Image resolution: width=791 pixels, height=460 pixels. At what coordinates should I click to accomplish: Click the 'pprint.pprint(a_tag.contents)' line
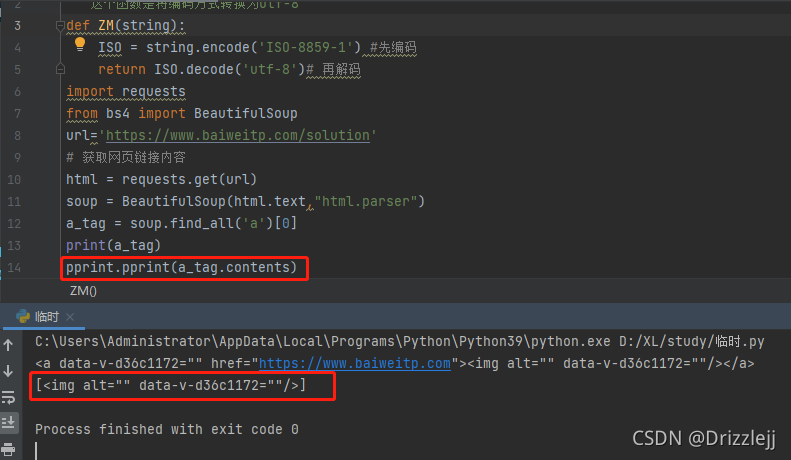click(182, 267)
